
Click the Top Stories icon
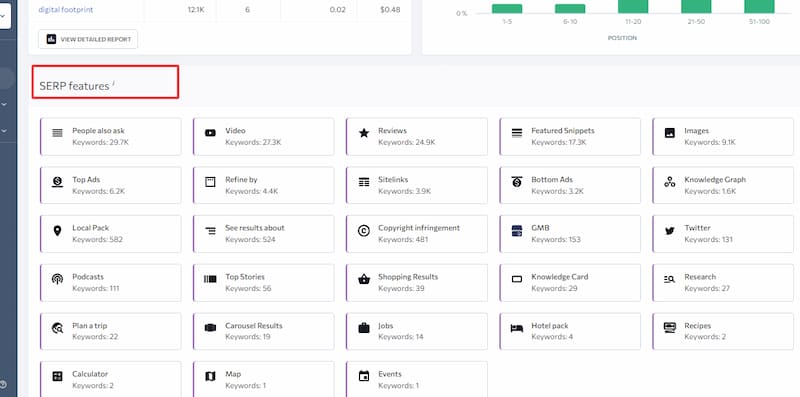pyautogui.click(x=210, y=279)
